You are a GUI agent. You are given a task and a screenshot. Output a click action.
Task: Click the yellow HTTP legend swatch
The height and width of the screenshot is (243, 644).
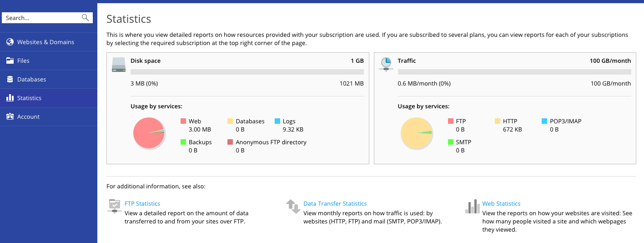pyautogui.click(x=498, y=121)
